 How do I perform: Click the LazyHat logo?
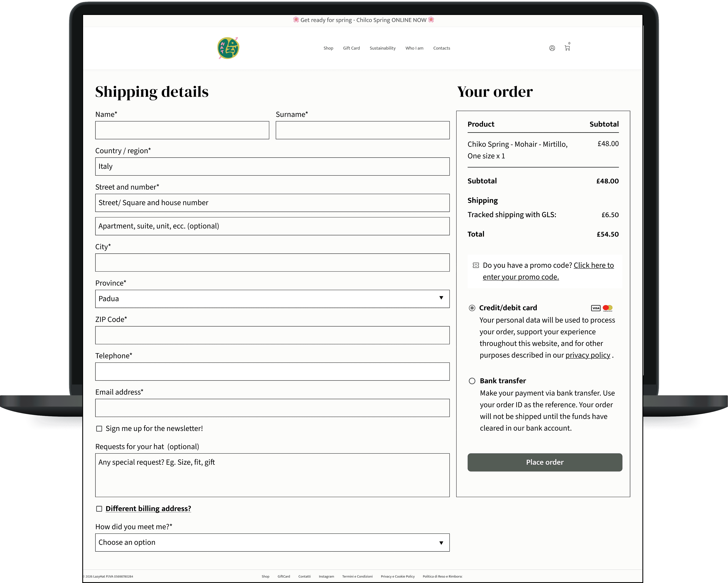pos(228,48)
